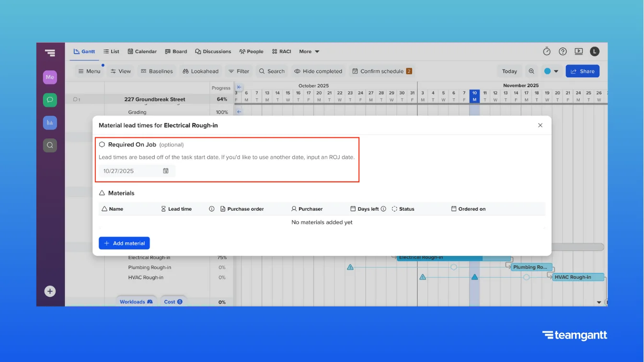This screenshot has width=644, height=362.
Task: Click the Lead time column header
Action: point(176,209)
